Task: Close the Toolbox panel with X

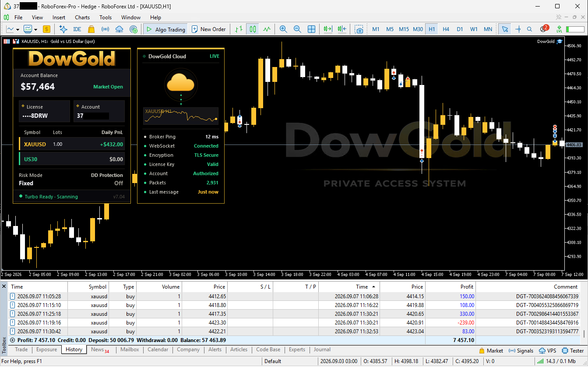Action: click(x=4, y=286)
